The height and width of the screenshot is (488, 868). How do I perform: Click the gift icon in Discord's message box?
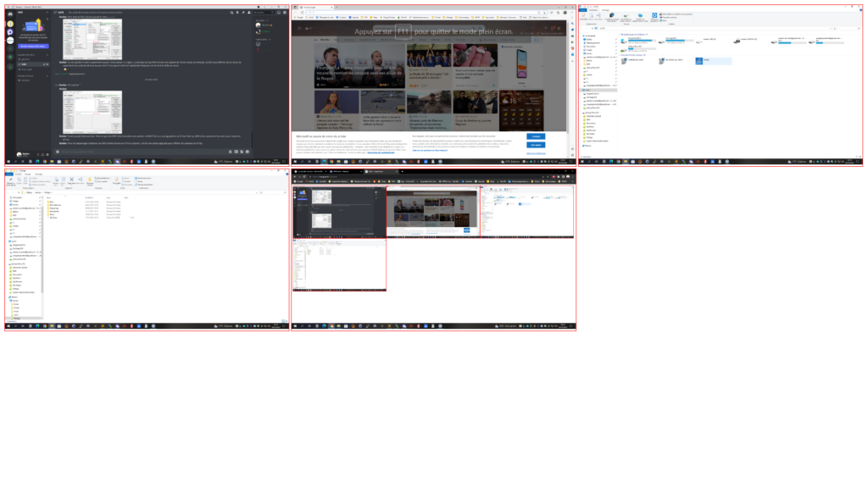point(231,152)
